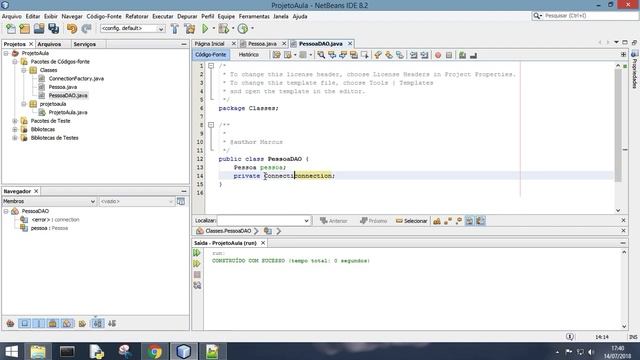
Task: Click the output settings icon below stop
Action: [x=197, y=285]
